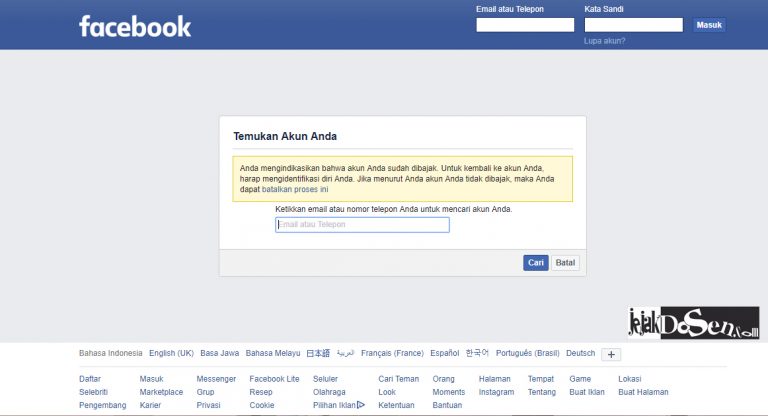Open the footer Masuk link
Viewport: 768px width, 416px height.
click(151, 379)
